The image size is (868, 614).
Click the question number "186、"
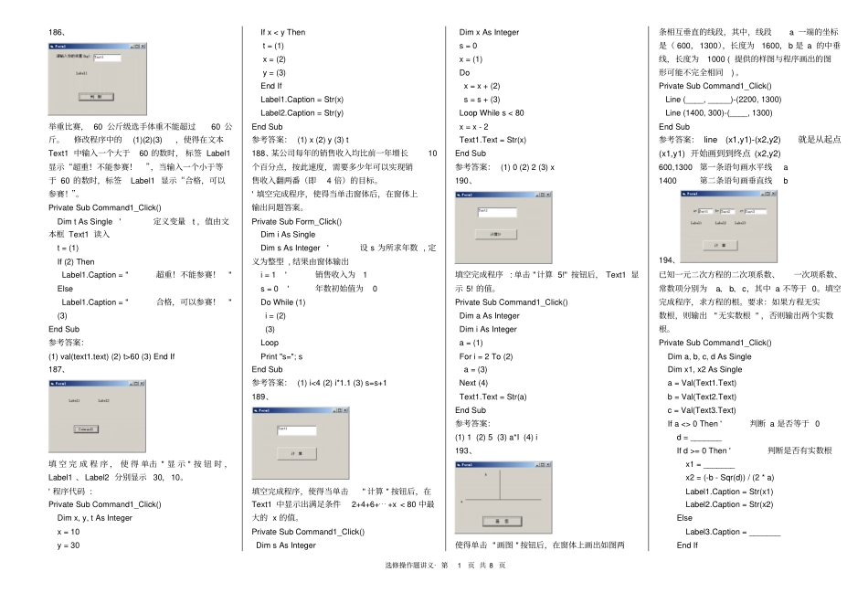[x=58, y=32]
